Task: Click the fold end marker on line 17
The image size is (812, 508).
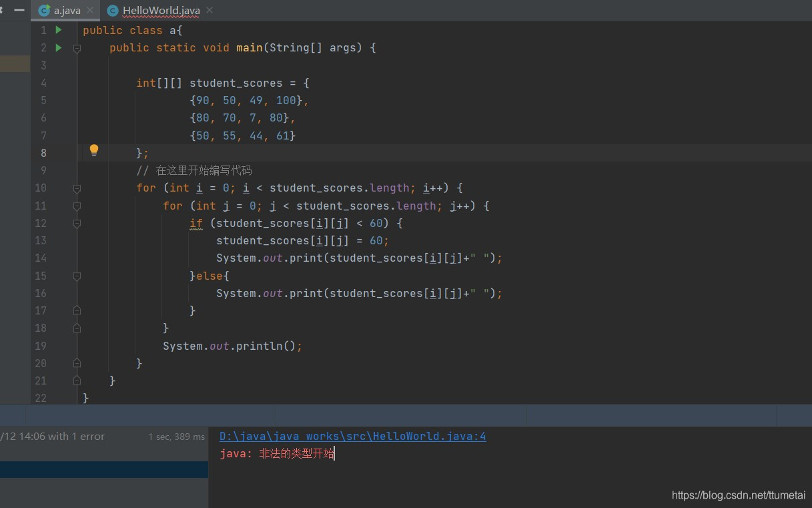Action: point(77,310)
